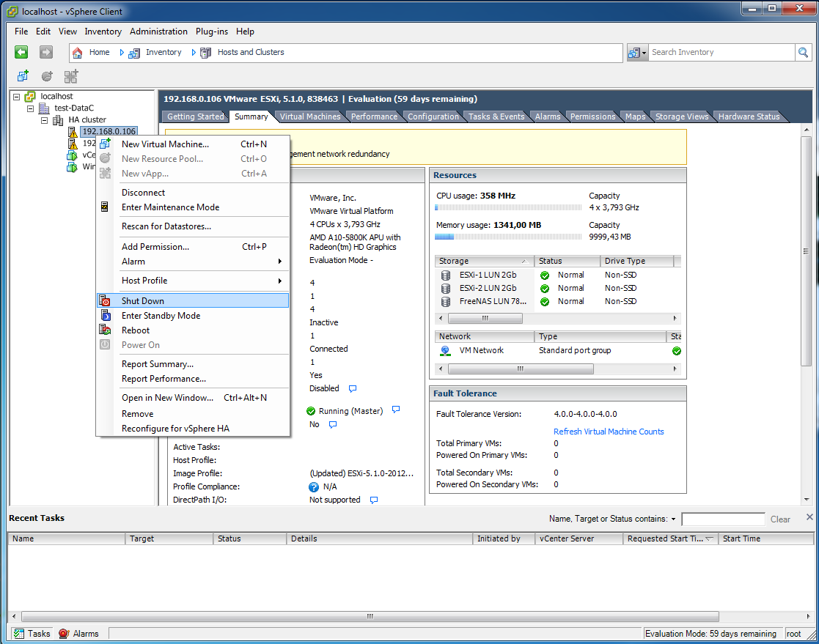Click the Memory usage progress bar

(x=508, y=237)
